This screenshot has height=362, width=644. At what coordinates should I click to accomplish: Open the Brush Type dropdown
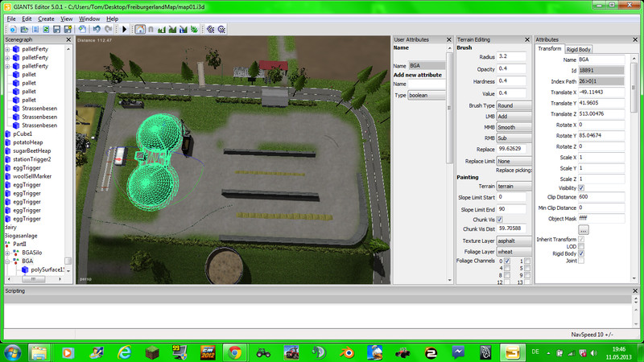(x=514, y=105)
